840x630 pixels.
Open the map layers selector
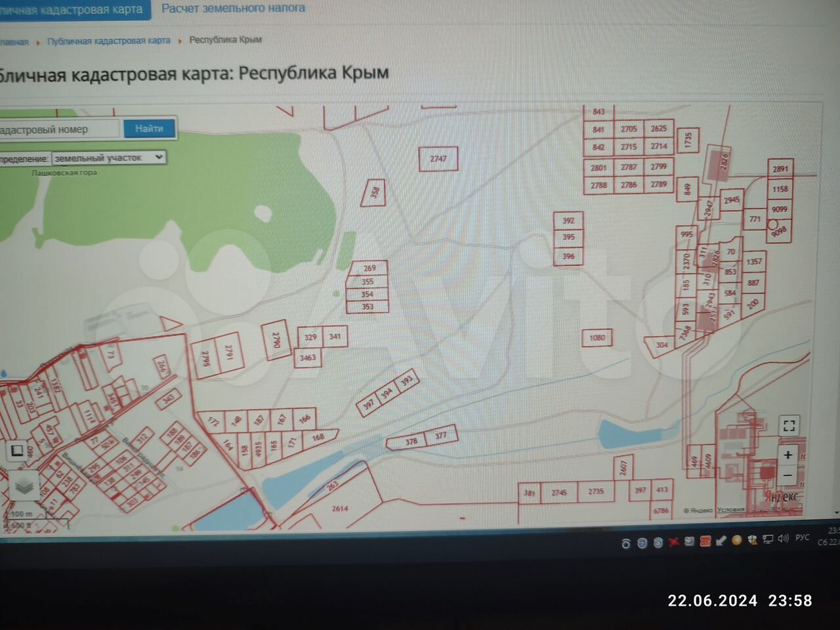(24, 486)
